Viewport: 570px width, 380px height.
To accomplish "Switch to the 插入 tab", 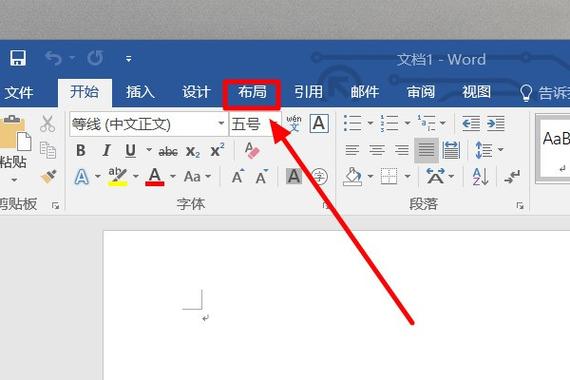I will tap(140, 92).
